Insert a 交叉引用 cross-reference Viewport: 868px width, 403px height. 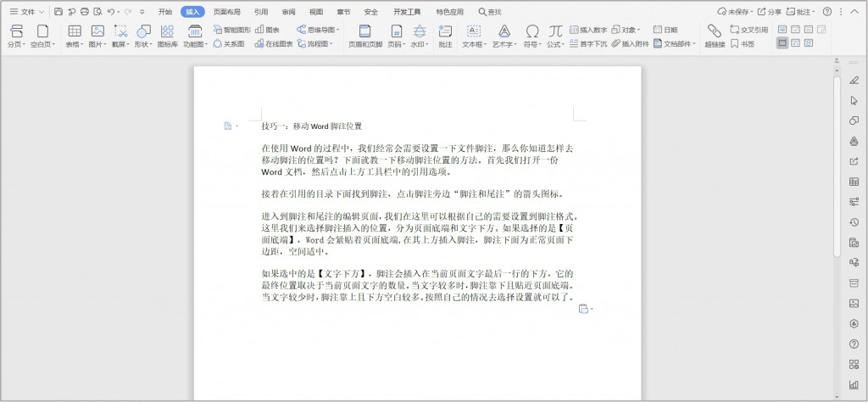pyautogui.click(x=749, y=30)
